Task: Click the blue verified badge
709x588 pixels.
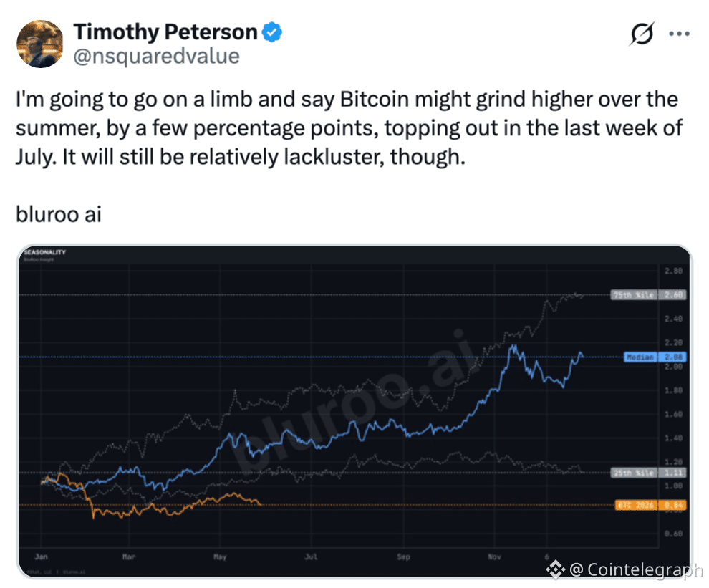Action: 272,32
